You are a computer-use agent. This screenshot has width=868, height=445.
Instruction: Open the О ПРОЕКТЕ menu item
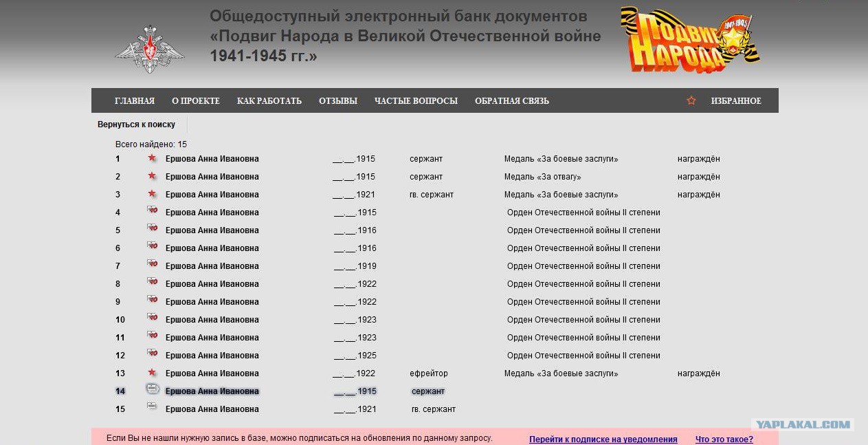(196, 101)
